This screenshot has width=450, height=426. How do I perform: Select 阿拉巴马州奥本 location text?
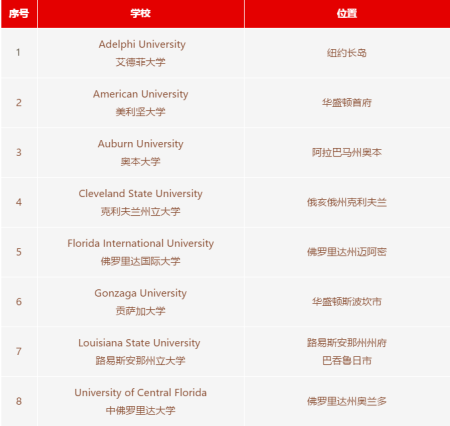click(x=347, y=152)
